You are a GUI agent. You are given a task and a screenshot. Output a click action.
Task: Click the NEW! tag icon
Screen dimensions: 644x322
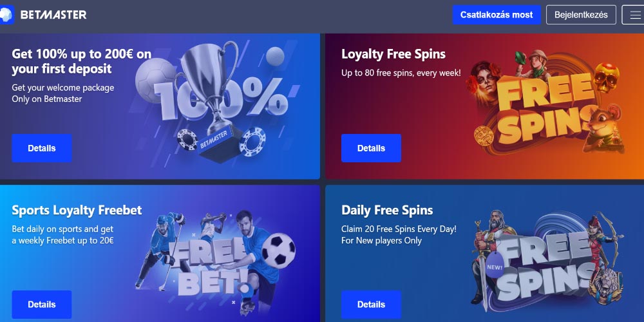pos(495,266)
